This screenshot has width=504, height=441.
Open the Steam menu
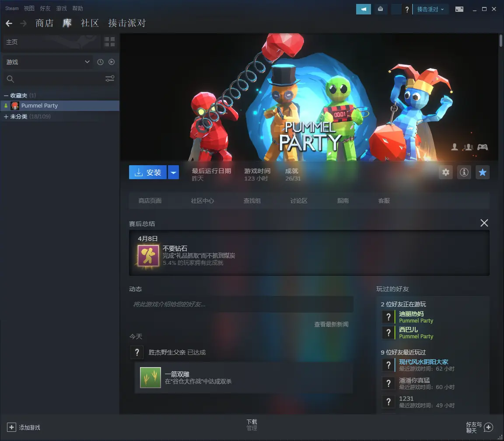click(x=12, y=8)
